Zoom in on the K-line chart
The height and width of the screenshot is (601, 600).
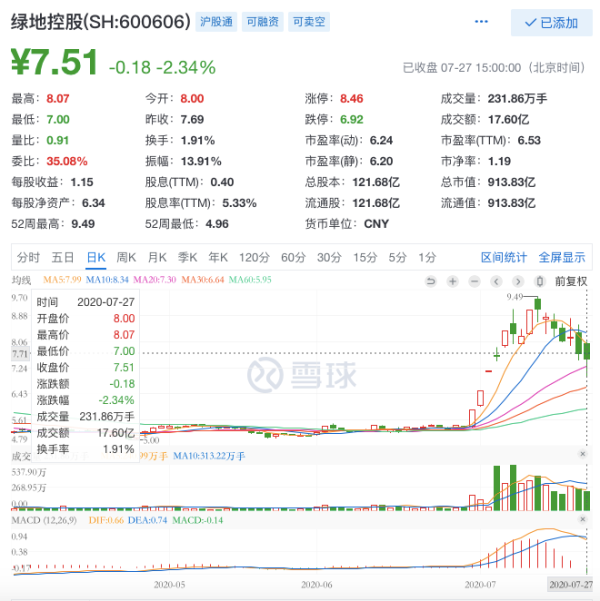pyautogui.click(x=452, y=282)
